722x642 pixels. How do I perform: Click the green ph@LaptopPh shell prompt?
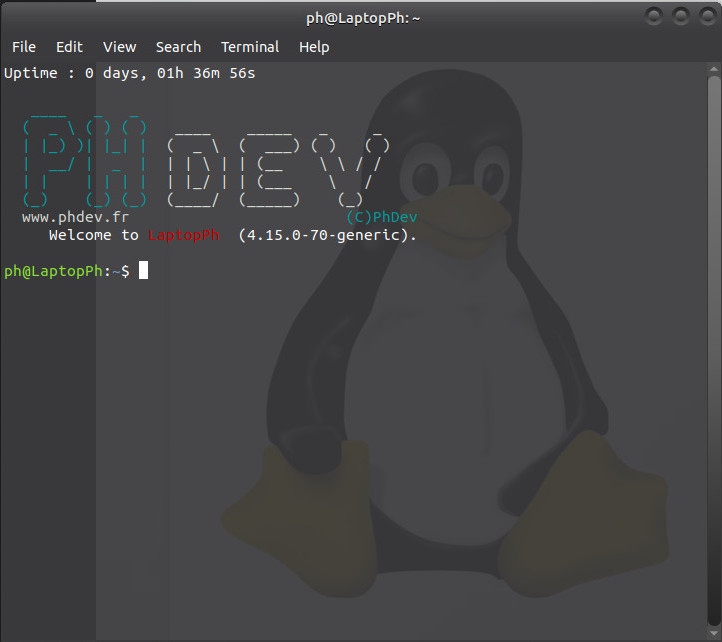pos(55,271)
